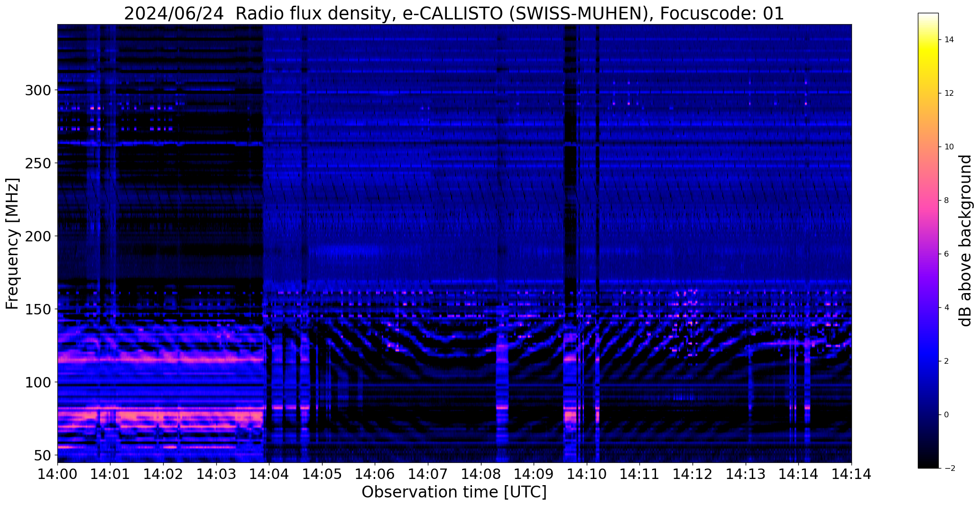Click the colorbar tick label 12
This screenshot has height=506, width=980.
click(949, 93)
